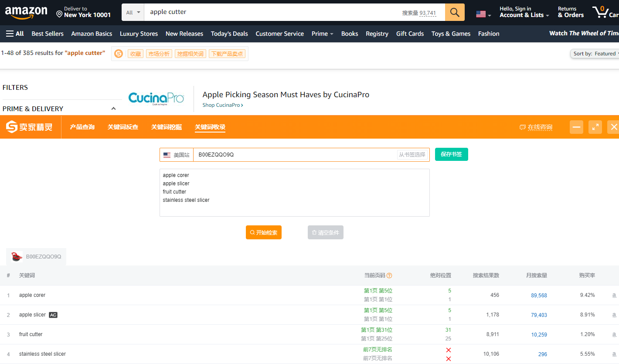Click the 清空条件 clear button
Image resolution: width=619 pixels, height=364 pixels.
coord(326,232)
